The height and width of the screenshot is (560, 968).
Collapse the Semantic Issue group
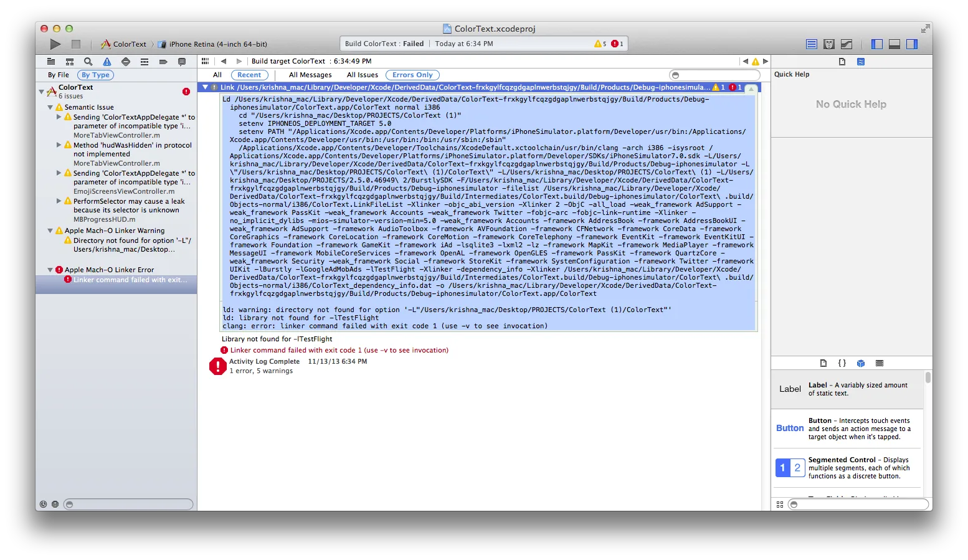50,107
